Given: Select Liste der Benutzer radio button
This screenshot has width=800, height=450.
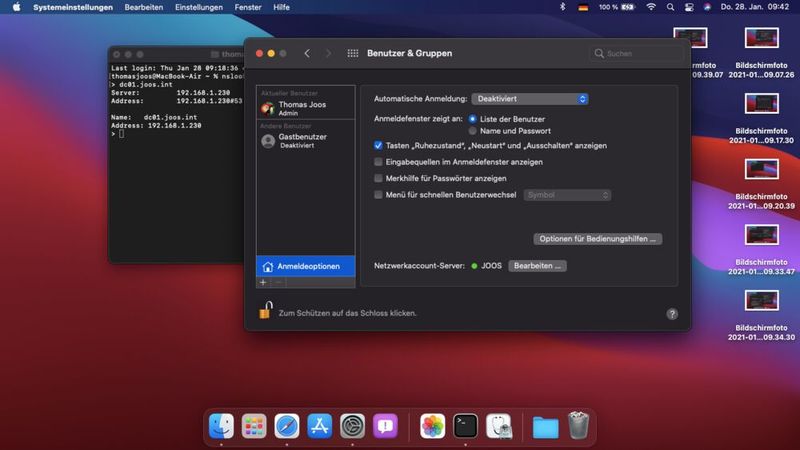Looking at the screenshot, I should (472, 119).
